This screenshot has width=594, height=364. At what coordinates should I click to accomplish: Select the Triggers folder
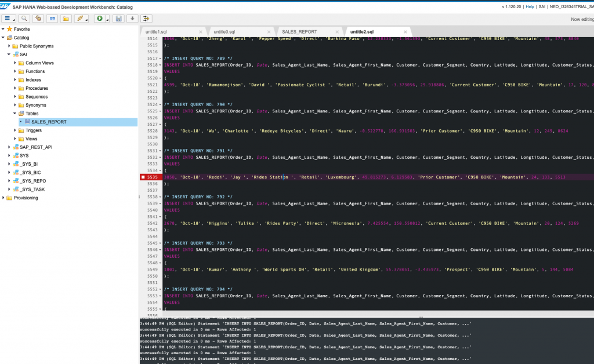33,130
